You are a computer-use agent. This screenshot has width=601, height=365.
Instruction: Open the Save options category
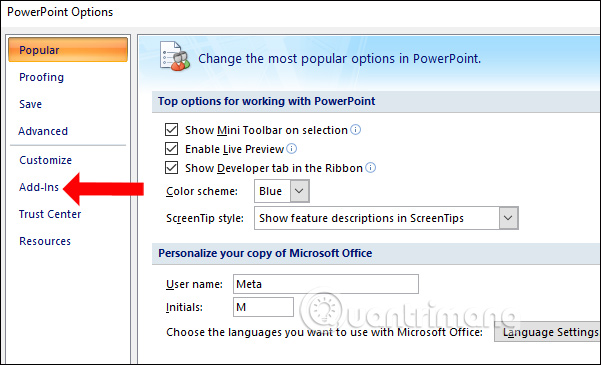(30, 104)
